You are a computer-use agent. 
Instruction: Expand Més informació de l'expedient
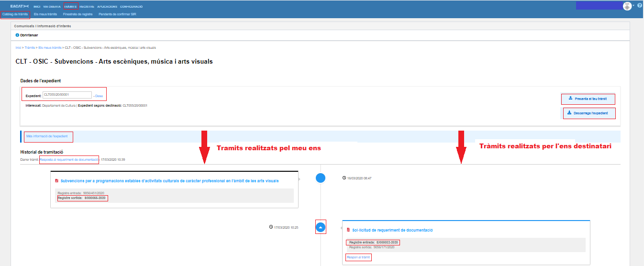(x=47, y=136)
